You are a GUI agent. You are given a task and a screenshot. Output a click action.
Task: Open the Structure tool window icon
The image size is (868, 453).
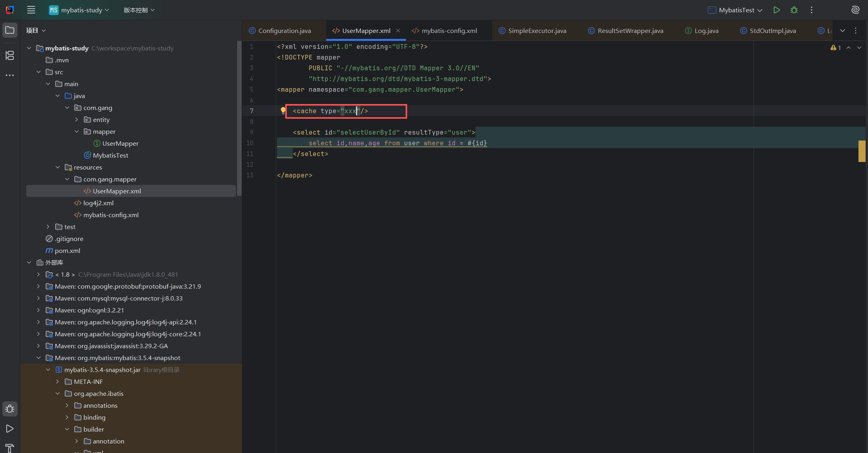[10, 55]
